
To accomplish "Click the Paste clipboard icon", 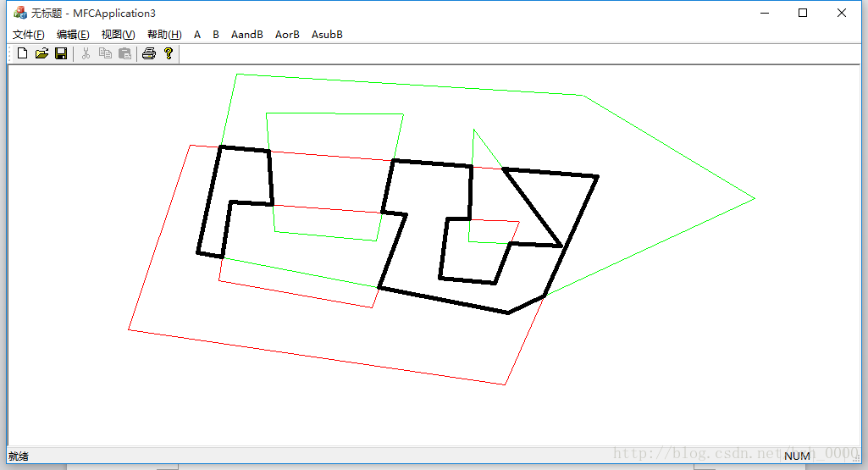I will click(x=125, y=53).
